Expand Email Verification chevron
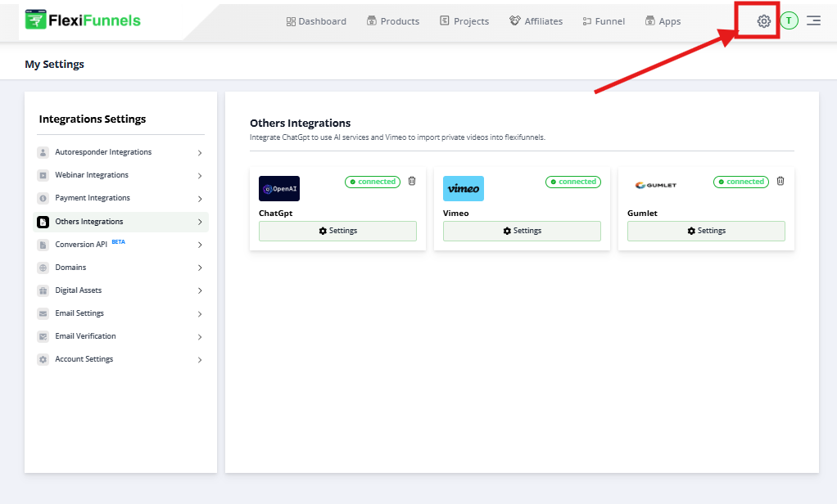Viewport: 837px width, 504px height. (200, 337)
